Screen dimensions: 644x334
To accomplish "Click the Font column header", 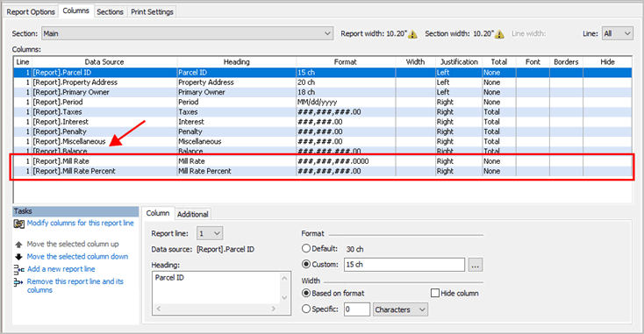I will tap(533, 62).
